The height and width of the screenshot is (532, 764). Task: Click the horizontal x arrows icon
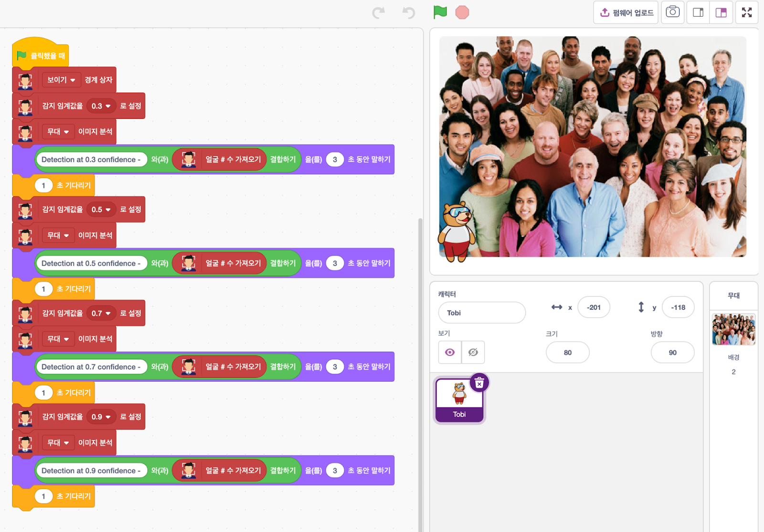[557, 307]
